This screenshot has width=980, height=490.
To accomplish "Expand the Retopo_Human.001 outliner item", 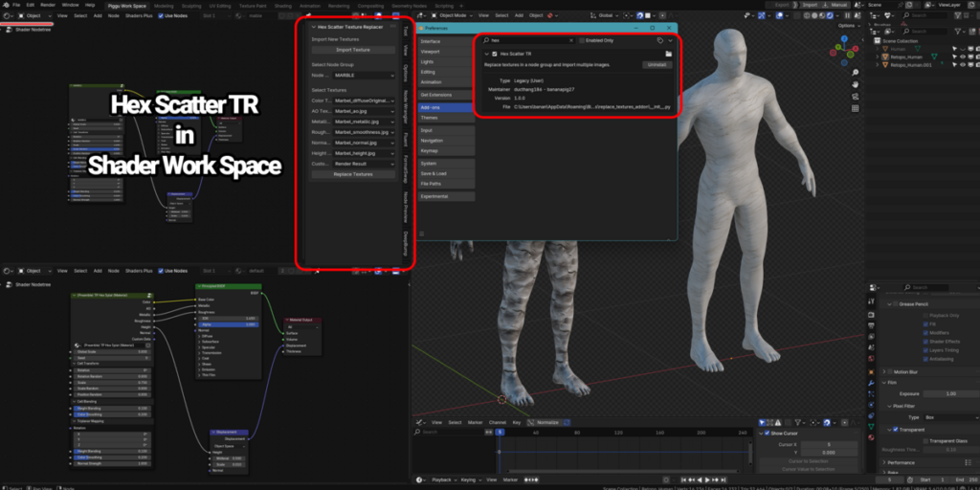I will coord(878,64).
